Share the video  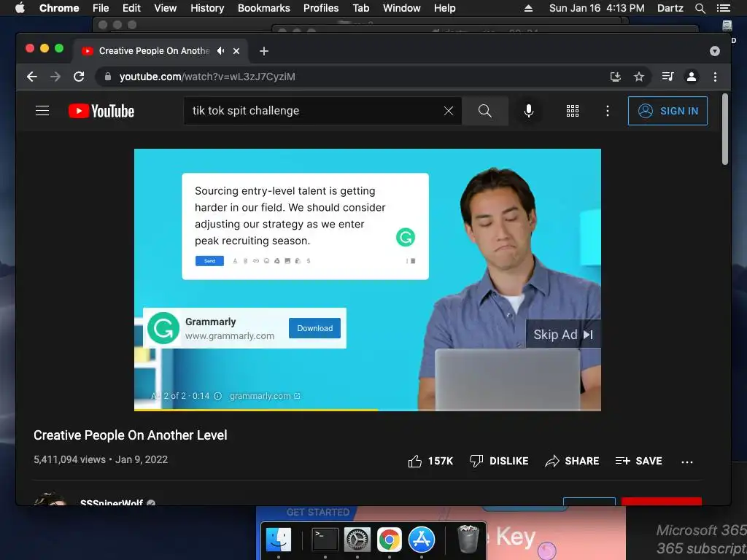pos(572,461)
